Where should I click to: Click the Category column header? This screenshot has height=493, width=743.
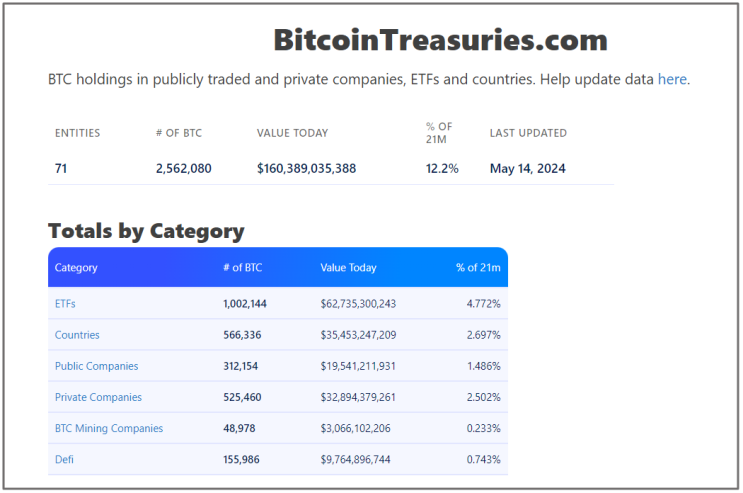pyautogui.click(x=76, y=268)
